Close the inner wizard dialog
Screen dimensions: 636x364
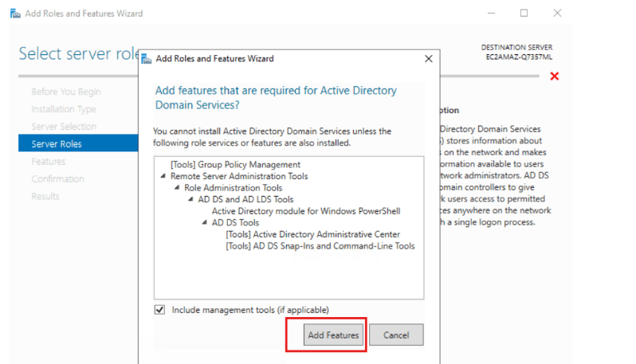pos(428,59)
